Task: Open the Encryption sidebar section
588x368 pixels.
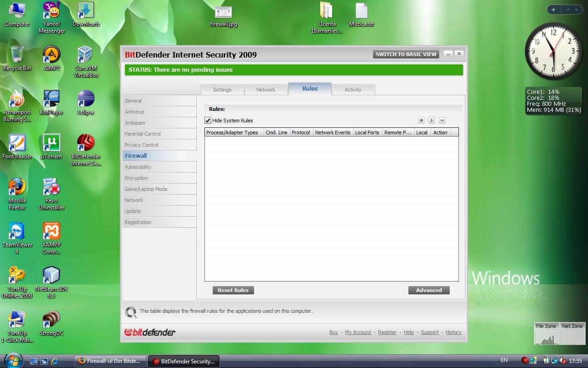Action: [159, 178]
